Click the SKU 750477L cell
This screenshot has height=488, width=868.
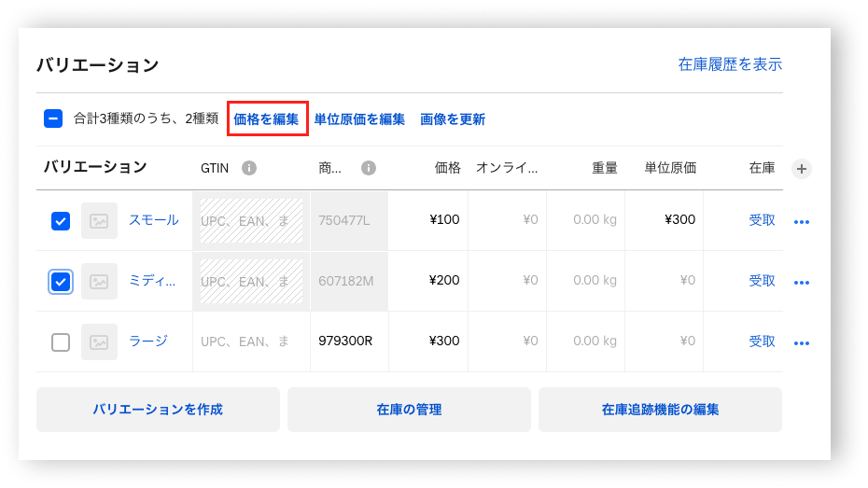[349, 220]
